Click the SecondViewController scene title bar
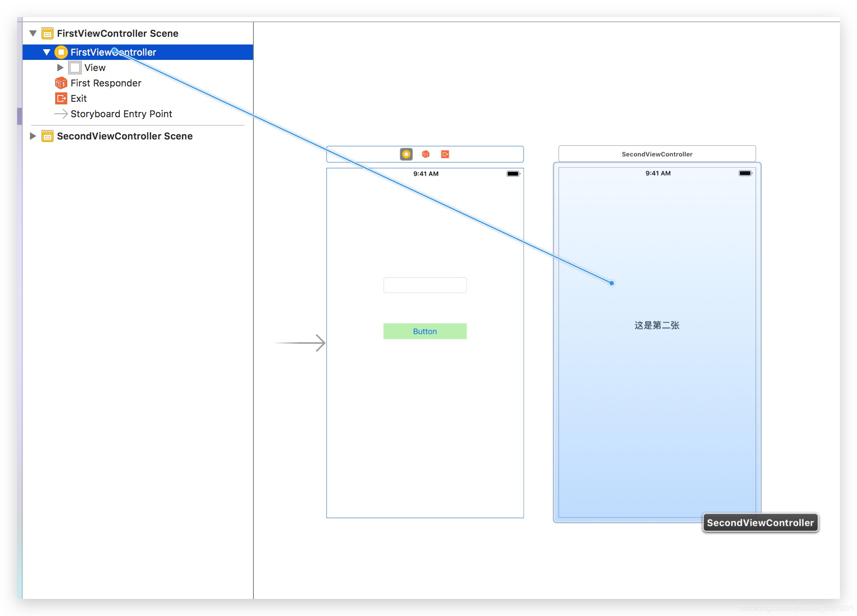The image size is (857, 616). tap(657, 154)
